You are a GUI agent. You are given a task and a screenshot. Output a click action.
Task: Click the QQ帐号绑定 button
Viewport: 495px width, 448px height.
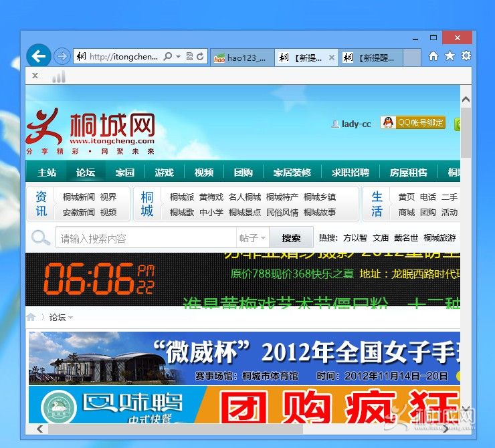tap(413, 123)
